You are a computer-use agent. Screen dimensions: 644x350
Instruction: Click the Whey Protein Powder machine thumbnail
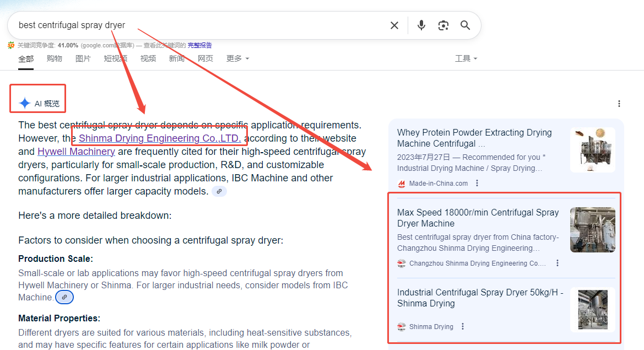coord(592,149)
